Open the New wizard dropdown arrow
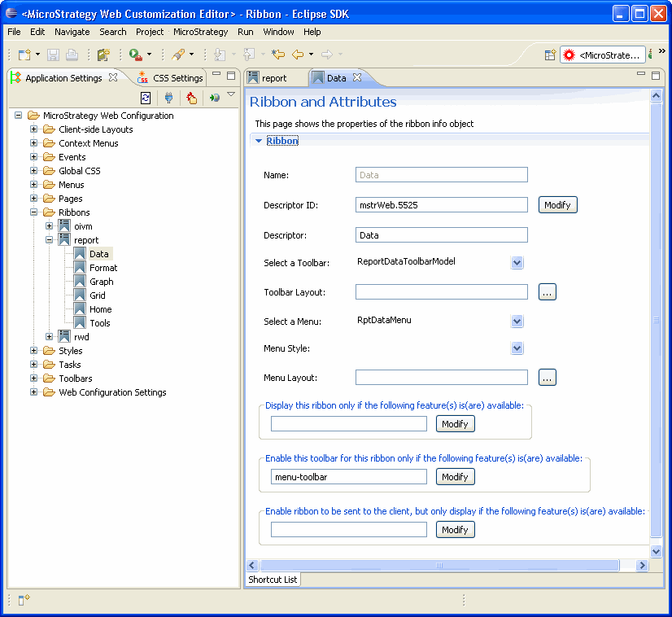 pyautogui.click(x=37, y=55)
